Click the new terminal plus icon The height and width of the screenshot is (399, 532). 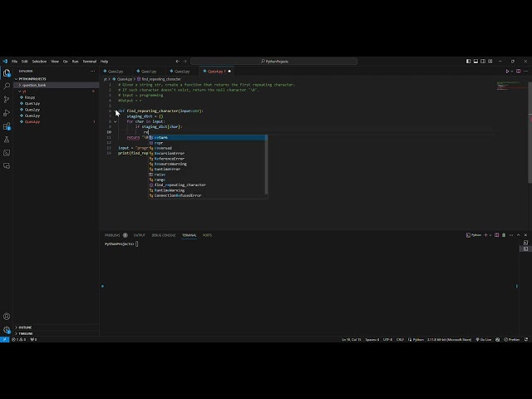[485, 235]
